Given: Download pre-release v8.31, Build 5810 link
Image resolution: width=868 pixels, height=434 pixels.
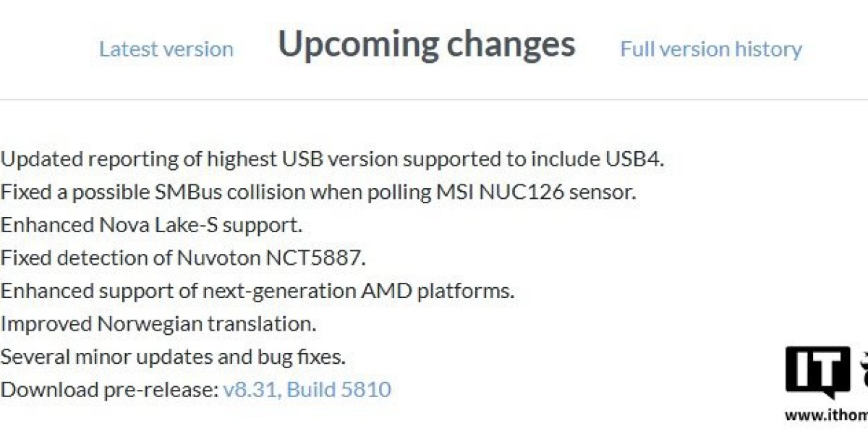Looking at the screenshot, I should (x=307, y=390).
